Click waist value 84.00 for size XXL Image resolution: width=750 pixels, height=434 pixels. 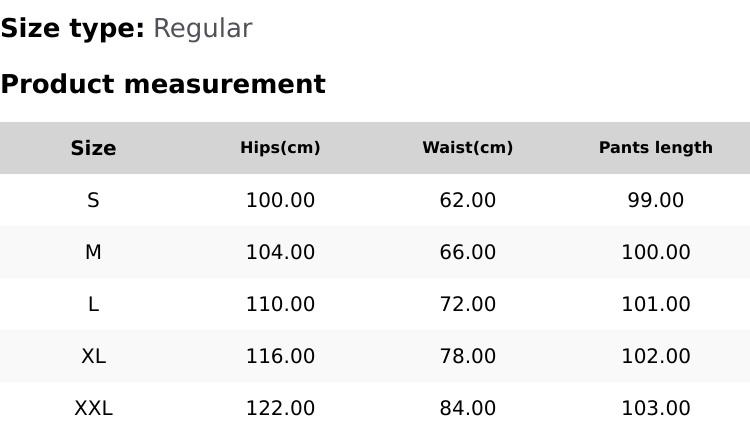tap(467, 409)
